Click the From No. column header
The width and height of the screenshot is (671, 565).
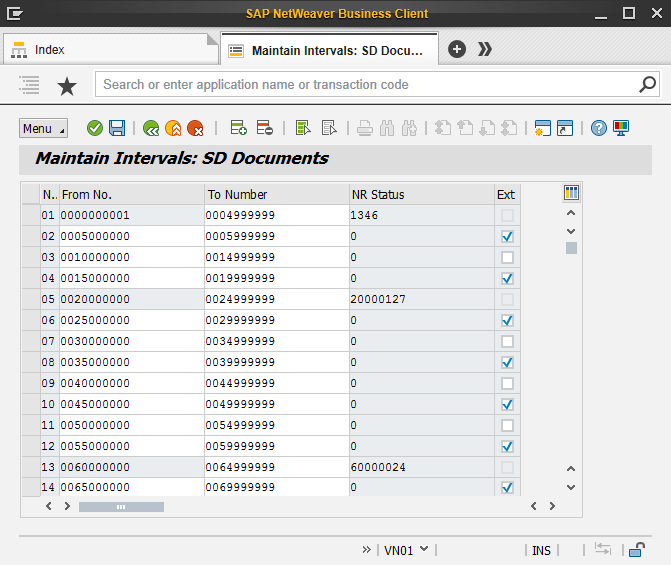(x=132, y=194)
